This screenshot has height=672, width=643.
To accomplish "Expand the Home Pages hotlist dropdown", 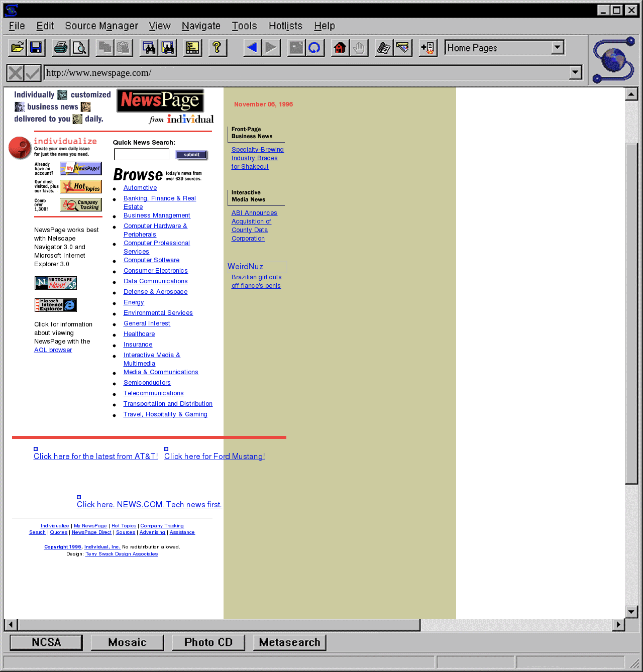I will 557,48.
